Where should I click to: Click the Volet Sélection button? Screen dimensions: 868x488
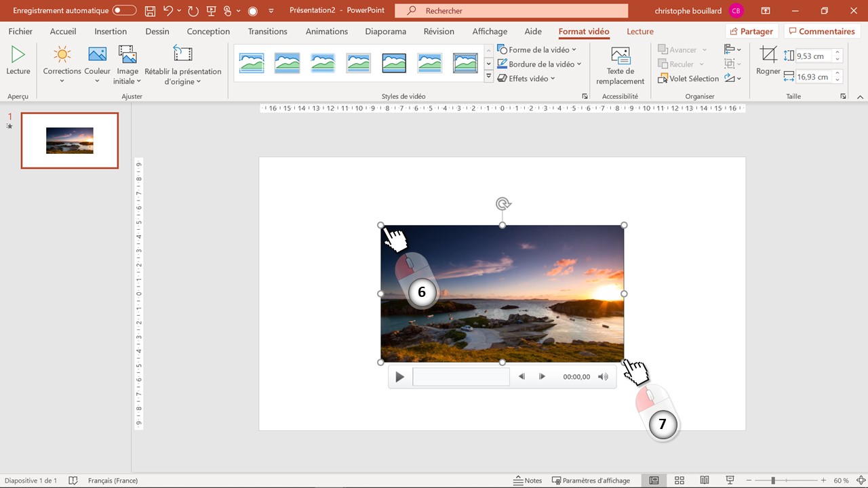tap(688, 79)
